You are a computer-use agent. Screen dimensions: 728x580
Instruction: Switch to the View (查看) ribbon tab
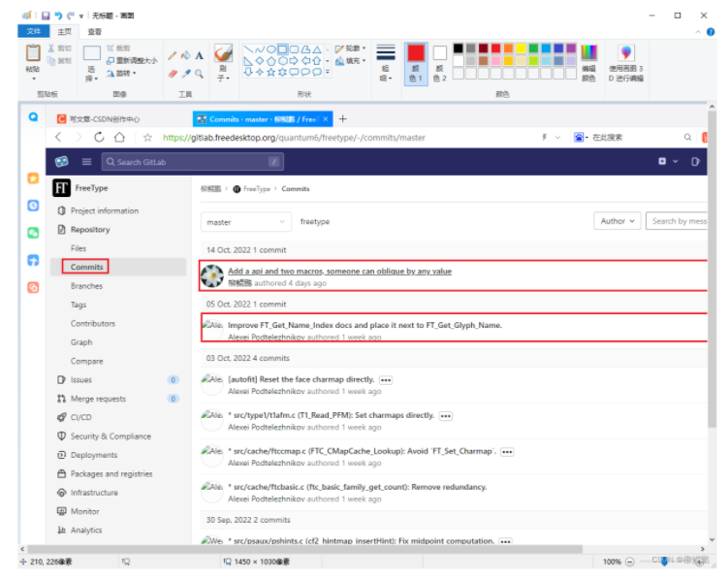pyautogui.click(x=94, y=32)
